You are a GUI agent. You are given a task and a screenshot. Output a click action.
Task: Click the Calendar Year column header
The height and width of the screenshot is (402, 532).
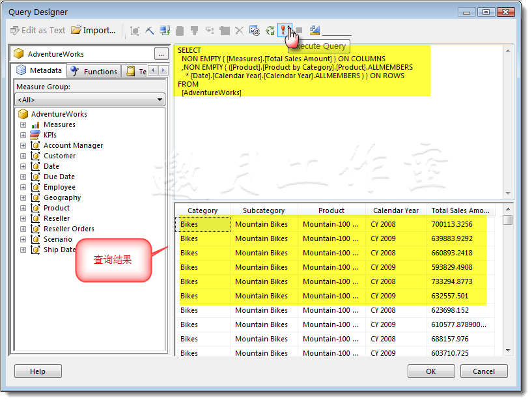396,210
